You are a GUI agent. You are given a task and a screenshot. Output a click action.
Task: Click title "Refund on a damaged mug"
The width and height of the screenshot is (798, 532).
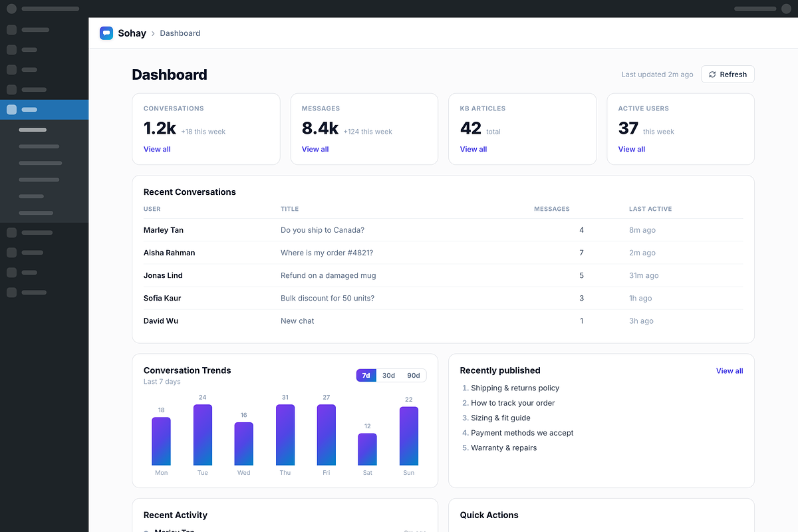(329, 275)
